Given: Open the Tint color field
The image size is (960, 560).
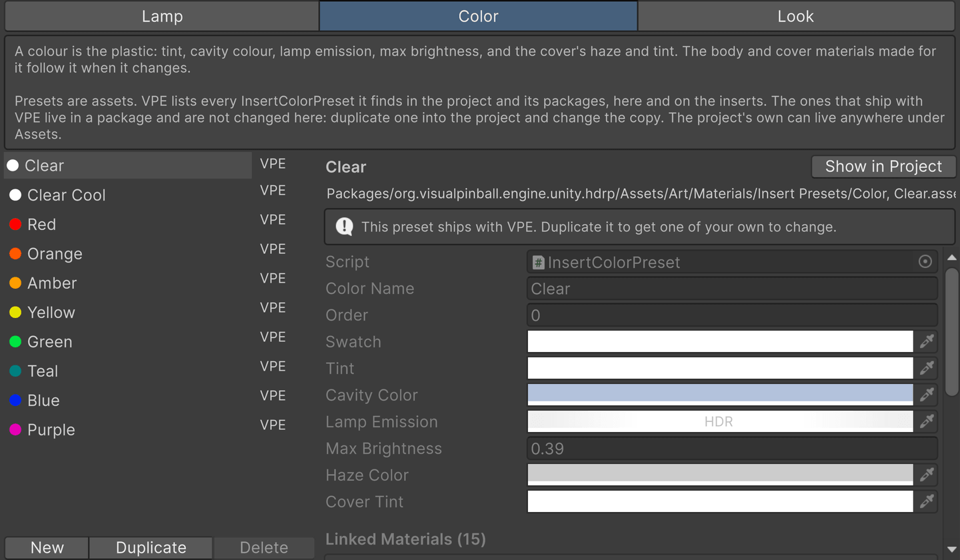Looking at the screenshot, I should tap(720, 368).
